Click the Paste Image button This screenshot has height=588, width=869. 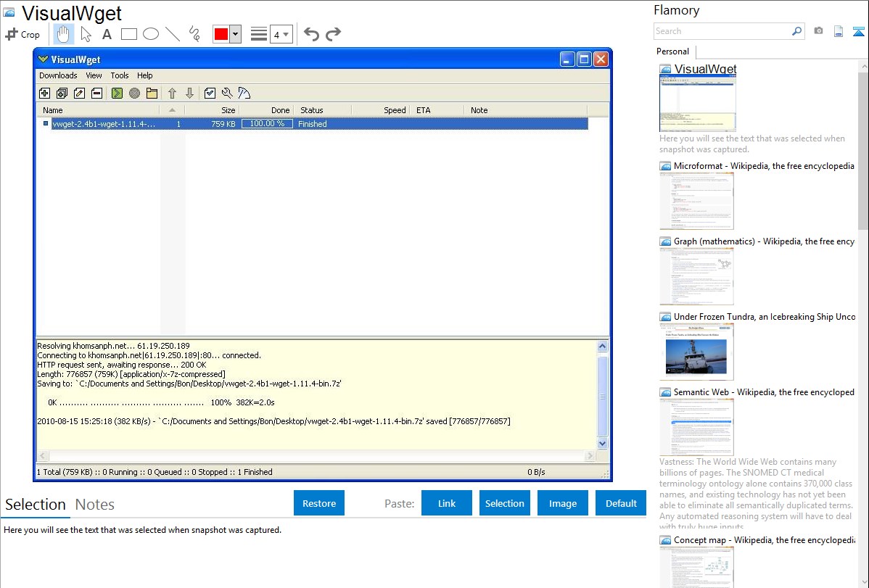(x=562, y=503)
